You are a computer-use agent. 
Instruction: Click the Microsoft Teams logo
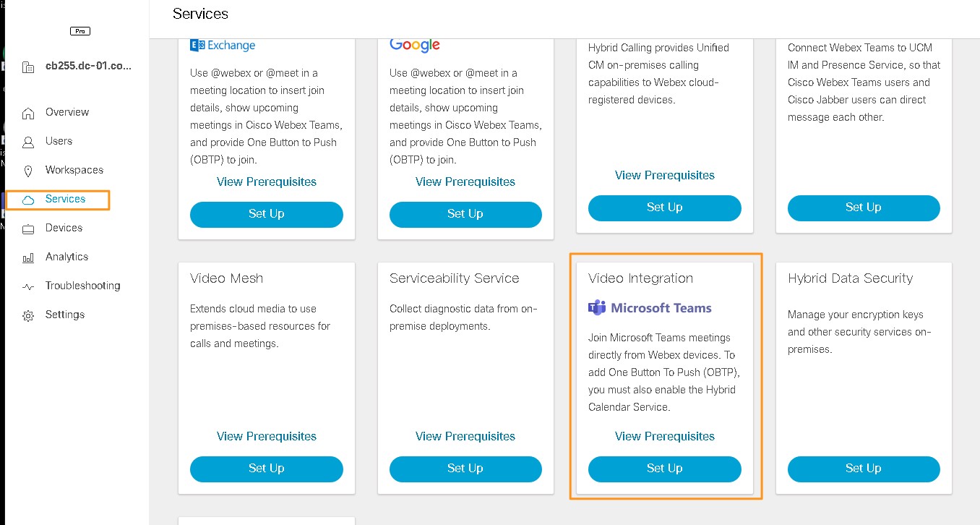(x=650, y=307)
